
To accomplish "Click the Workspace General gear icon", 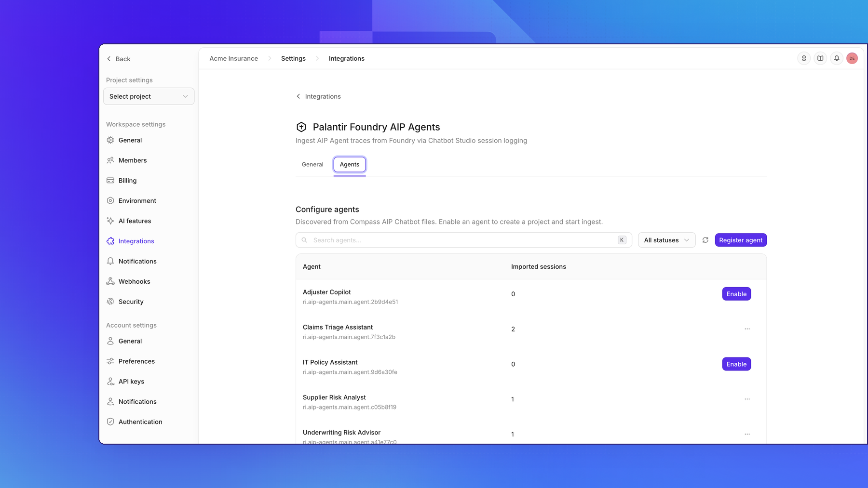I will pos(110,140).
